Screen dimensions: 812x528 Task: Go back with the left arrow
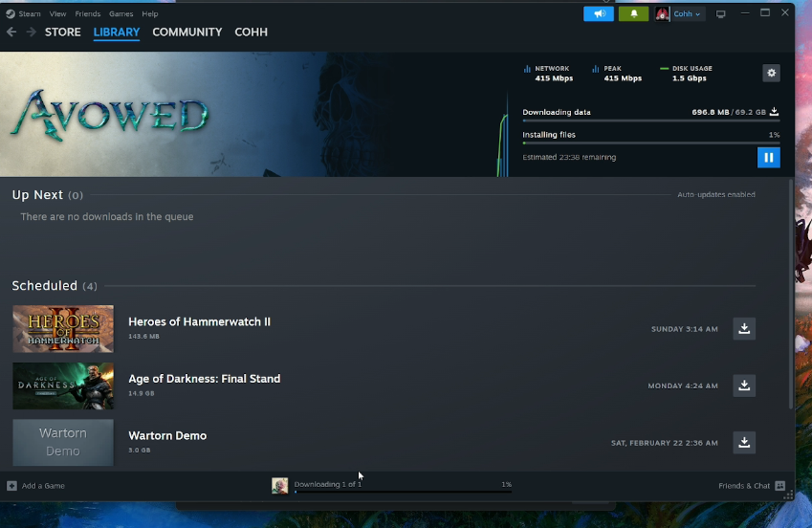click(x=11, y=33)
